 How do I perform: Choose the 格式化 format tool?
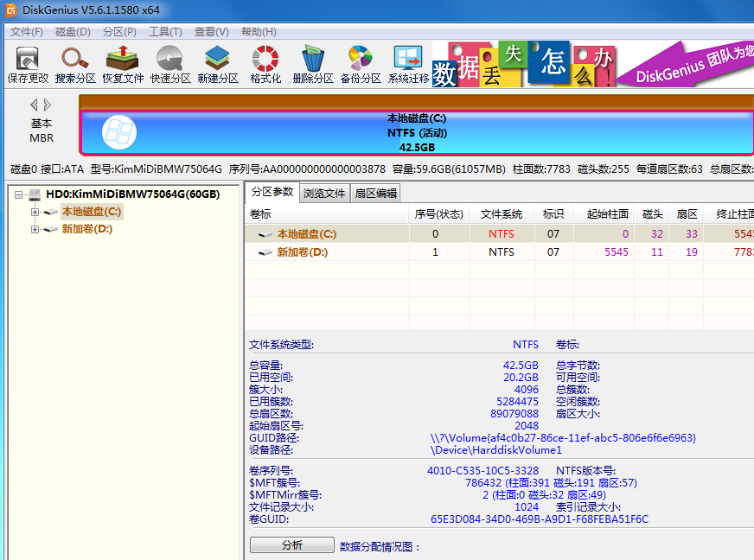tap(265, 65)
